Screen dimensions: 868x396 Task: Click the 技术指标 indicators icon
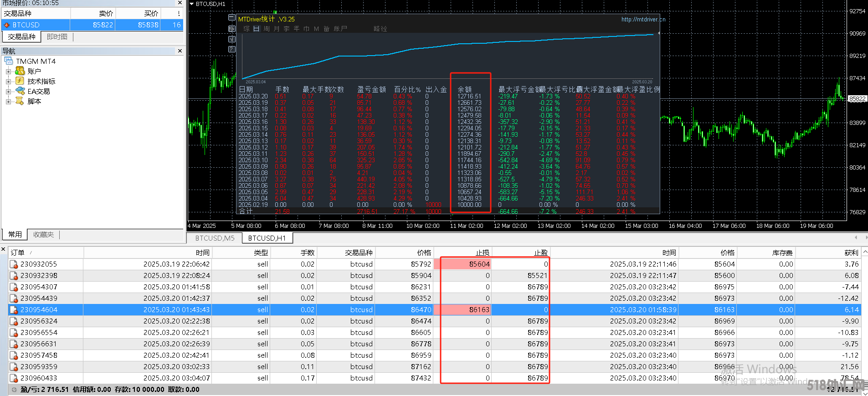(x=20, y=81)
